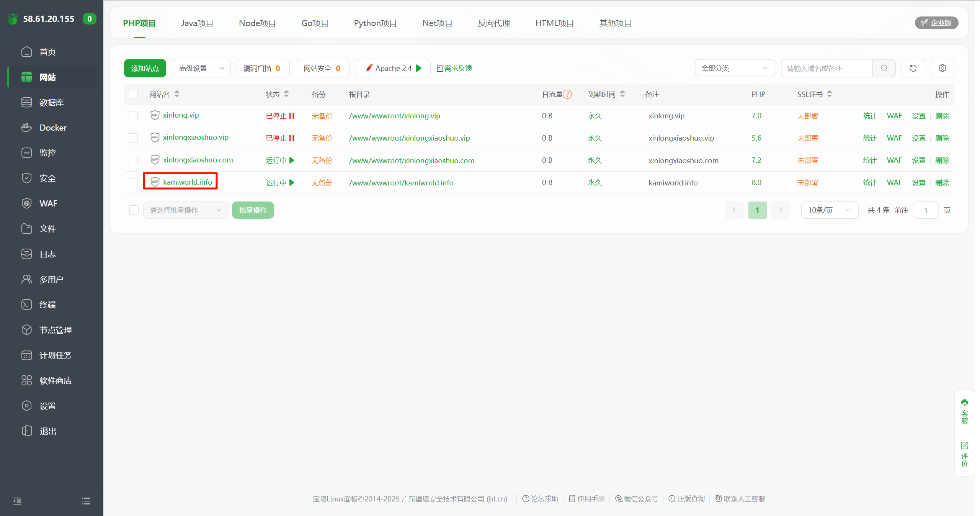Viewport: 980px width, 516px height.
Task: Collapse sidebar using bottom-left menu icon
Action: (17, 501)
